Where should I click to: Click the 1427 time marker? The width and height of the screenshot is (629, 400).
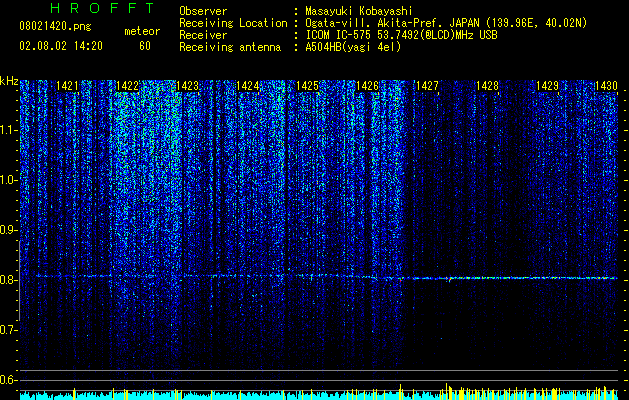coord(427,86)
